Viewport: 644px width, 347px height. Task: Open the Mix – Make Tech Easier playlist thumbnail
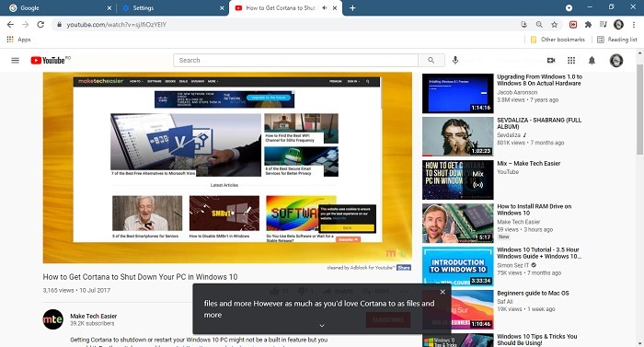457,180
